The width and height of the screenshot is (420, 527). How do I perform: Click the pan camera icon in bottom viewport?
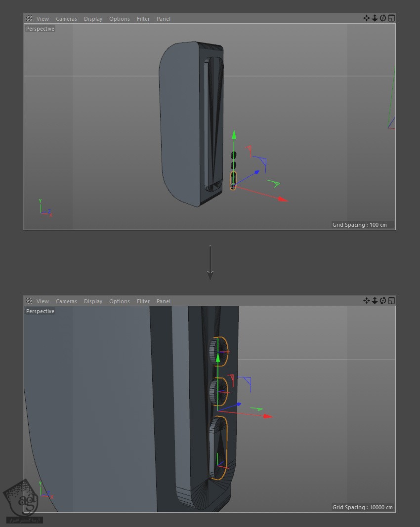click(366, 301)
